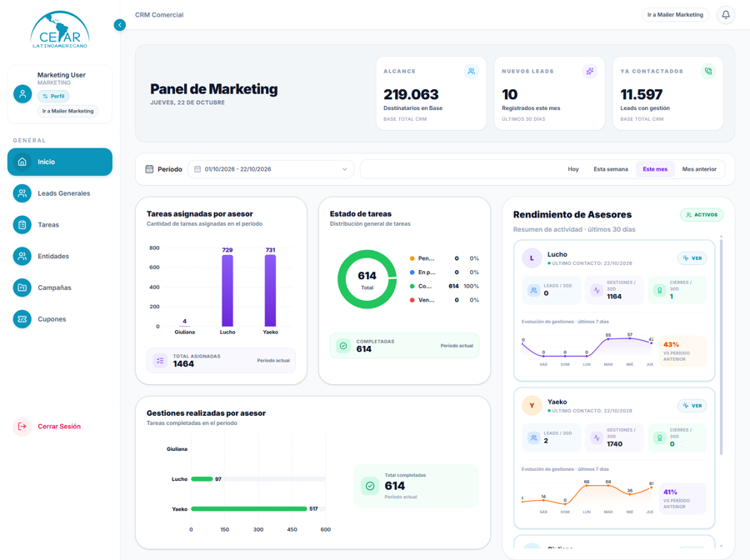
Task: Click Lucho's green gestiones progress bar
Action: click(202, 478)
